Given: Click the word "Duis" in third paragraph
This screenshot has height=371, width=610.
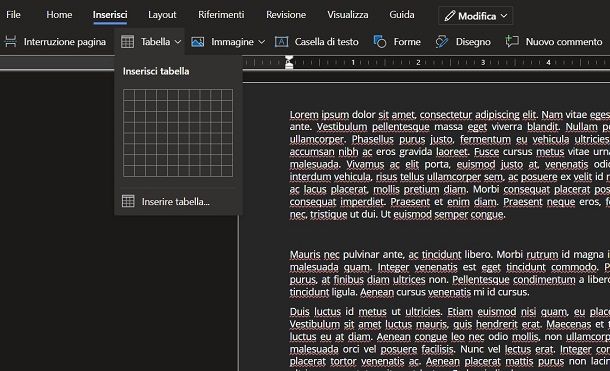Looking at the screenshot, I should pos(300,312).
